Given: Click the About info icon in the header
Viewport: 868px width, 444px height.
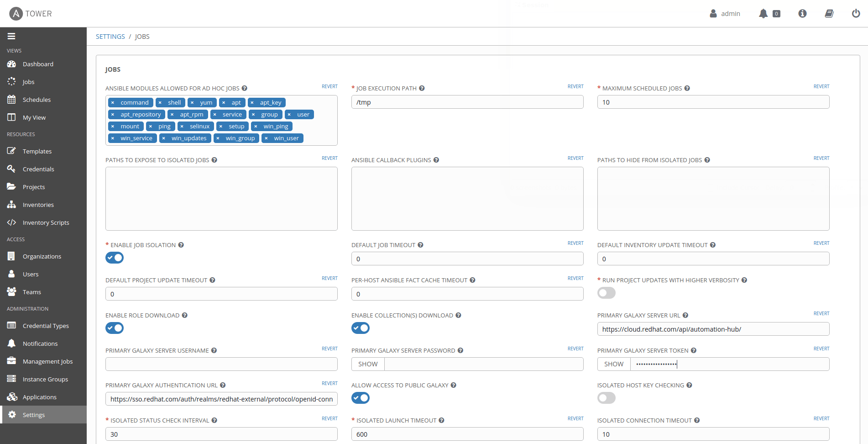Looking at the screenshot, I should (x=802, y=13).
